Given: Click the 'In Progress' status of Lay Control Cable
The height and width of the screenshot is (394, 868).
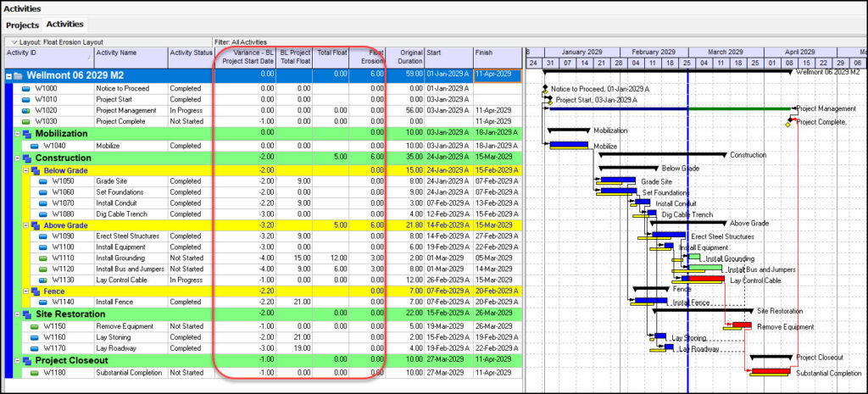Looking at the screenshot, I should pyautogui.click(x=186, y=280).
